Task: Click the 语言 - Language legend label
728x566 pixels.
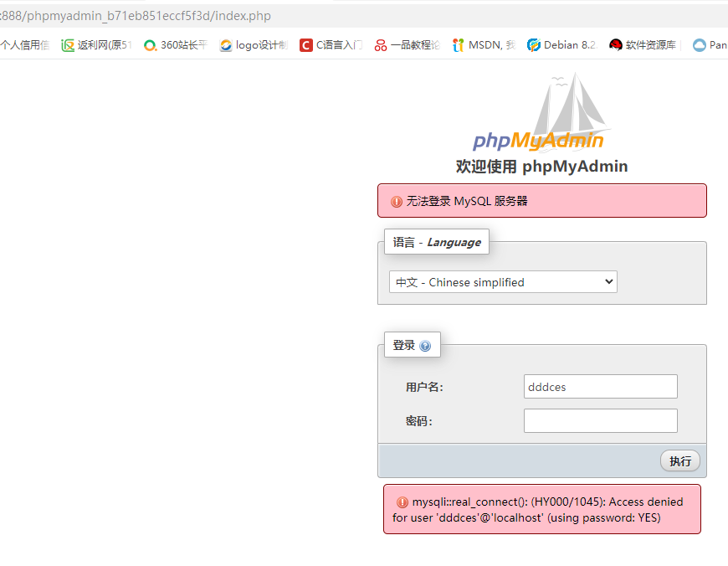Action: click(437, 242)
